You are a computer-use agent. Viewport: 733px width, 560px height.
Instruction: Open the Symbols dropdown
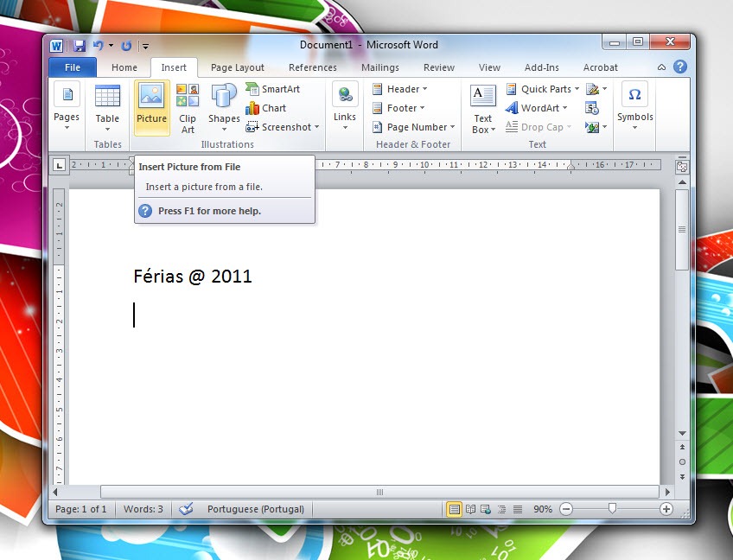pyautogui.click(x=634, y=107)
